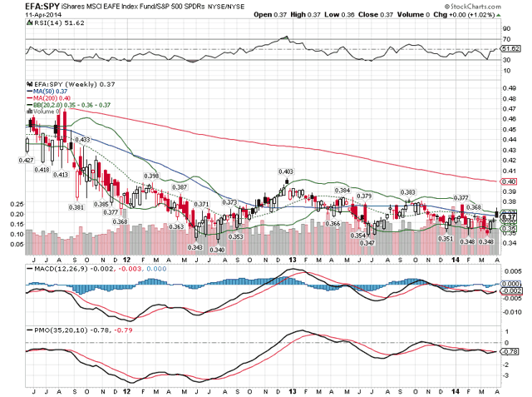532x397 pixels.
Task: Click the 0.343 low annotation
Action: pos(195,247)
